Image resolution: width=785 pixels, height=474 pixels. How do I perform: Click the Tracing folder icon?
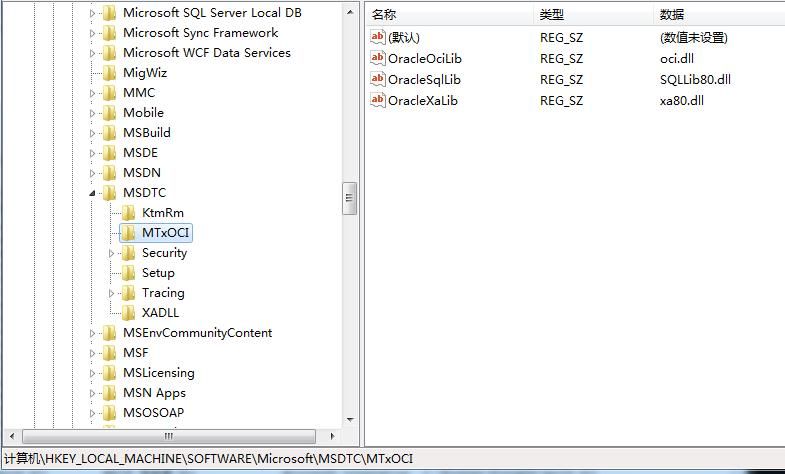[x=128, y=293]
